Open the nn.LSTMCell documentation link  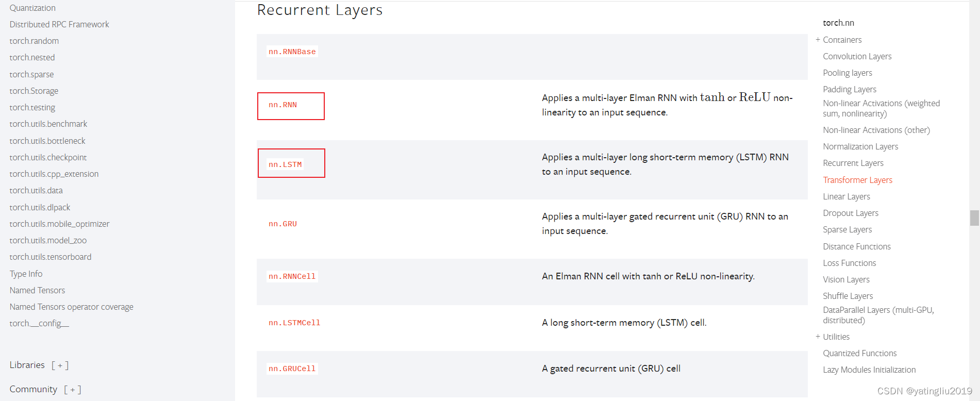pyautogui.click(x=294, y=322)
